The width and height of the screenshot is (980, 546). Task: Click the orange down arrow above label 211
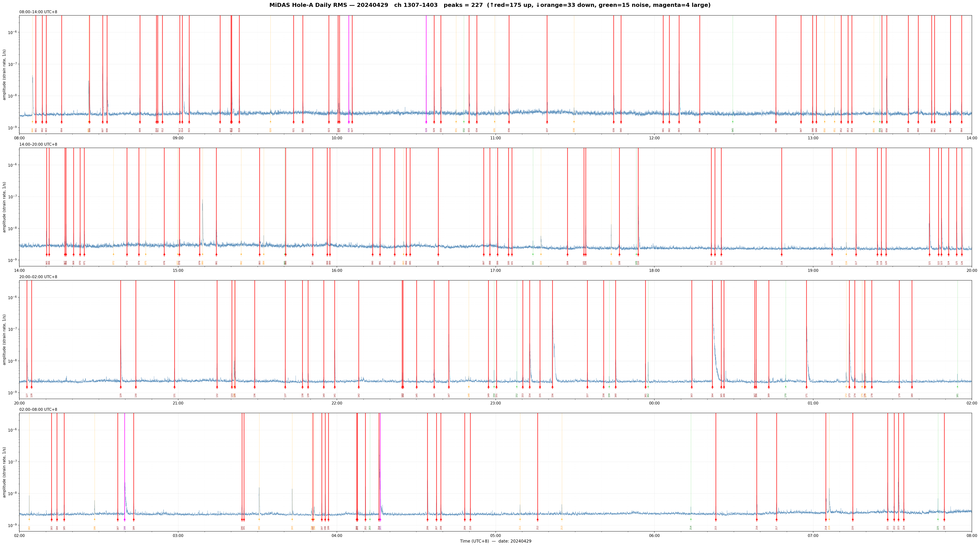pyautogui.click(x=520, y=519)
